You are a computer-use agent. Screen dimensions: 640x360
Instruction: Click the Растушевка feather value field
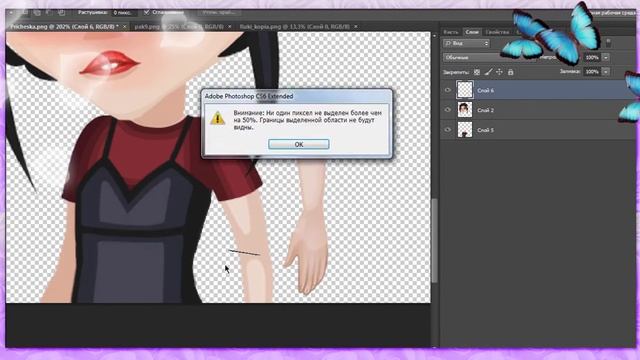coord(123,13)
